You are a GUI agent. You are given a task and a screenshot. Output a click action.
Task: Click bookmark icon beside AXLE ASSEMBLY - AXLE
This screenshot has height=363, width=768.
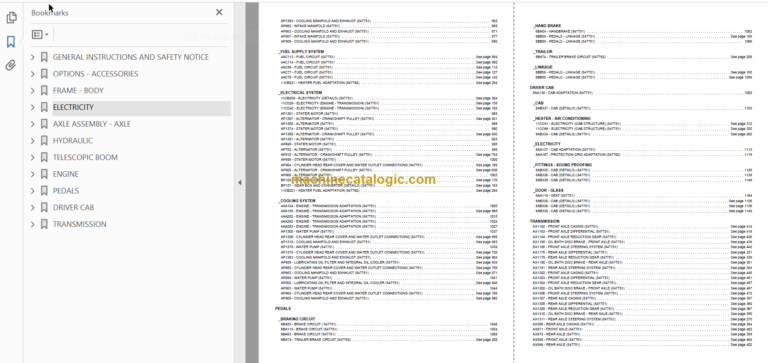(44, 124)
